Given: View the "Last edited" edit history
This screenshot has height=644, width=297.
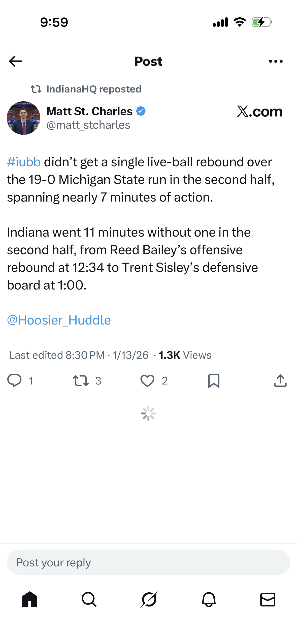Looking at the screenshot, I should [x=57, y=355].
